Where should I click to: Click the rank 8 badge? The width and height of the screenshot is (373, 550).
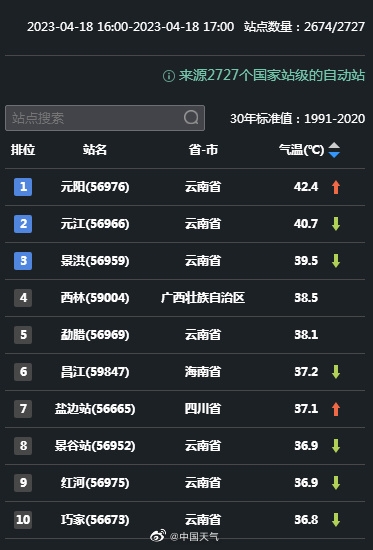23,446
